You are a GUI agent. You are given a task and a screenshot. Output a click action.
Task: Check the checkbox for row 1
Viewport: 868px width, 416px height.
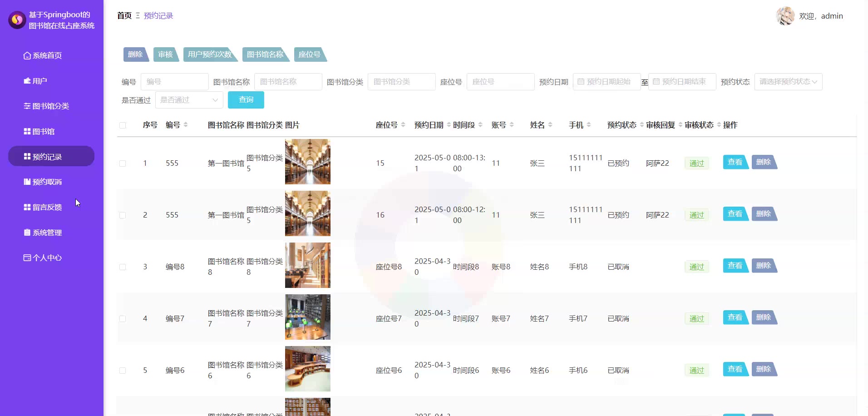(123, 163)
